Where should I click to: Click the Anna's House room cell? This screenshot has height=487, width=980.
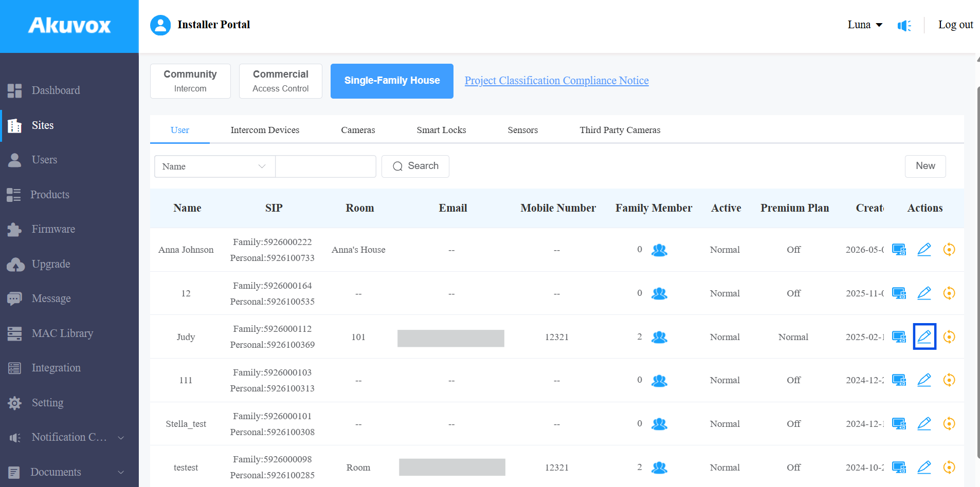coord(358,250)
